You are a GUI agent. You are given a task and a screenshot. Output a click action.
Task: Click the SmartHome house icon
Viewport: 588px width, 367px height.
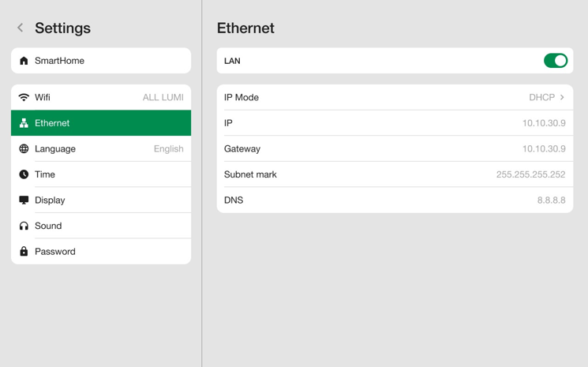[x=24, y=61]
